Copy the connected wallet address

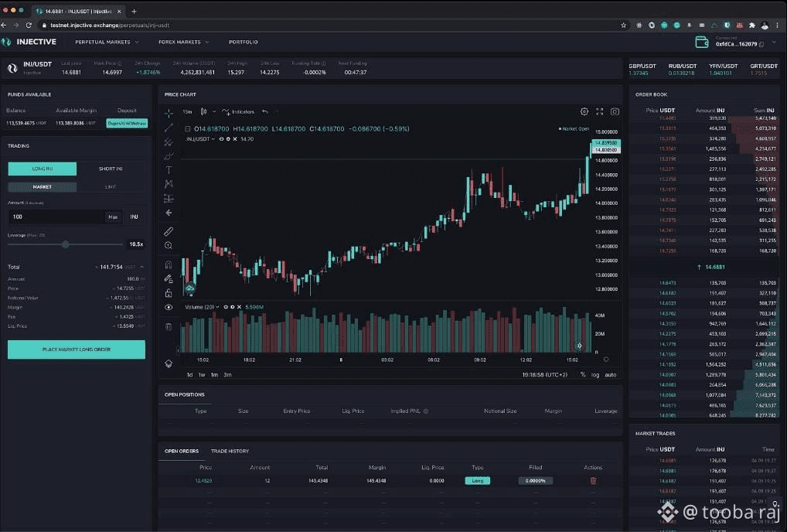point(761,45)
